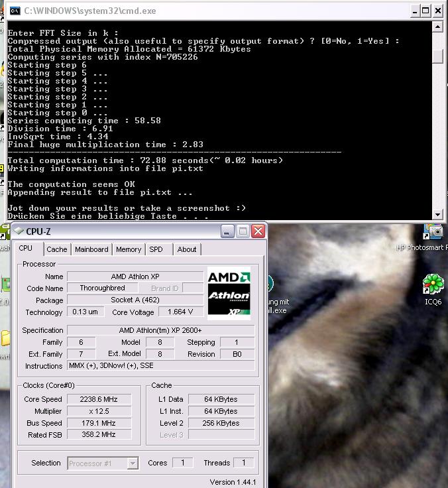Click the Division time 6.91 line

(60, 129)
